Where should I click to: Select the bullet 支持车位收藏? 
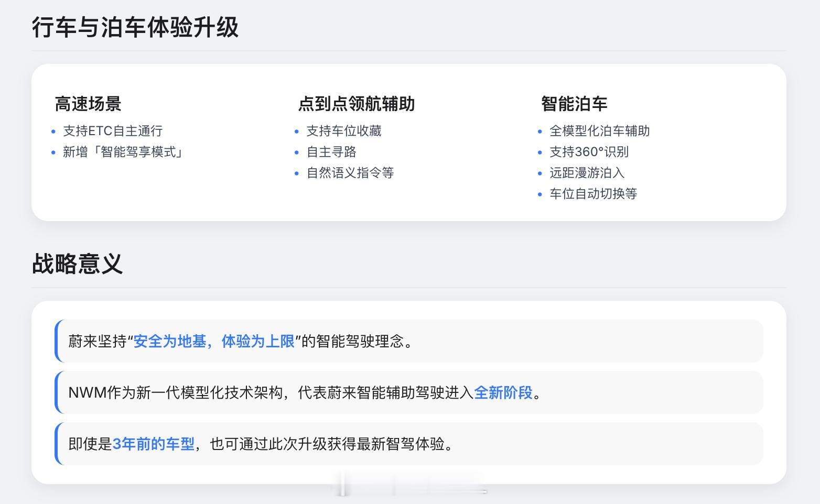click(x=344, y=131)
